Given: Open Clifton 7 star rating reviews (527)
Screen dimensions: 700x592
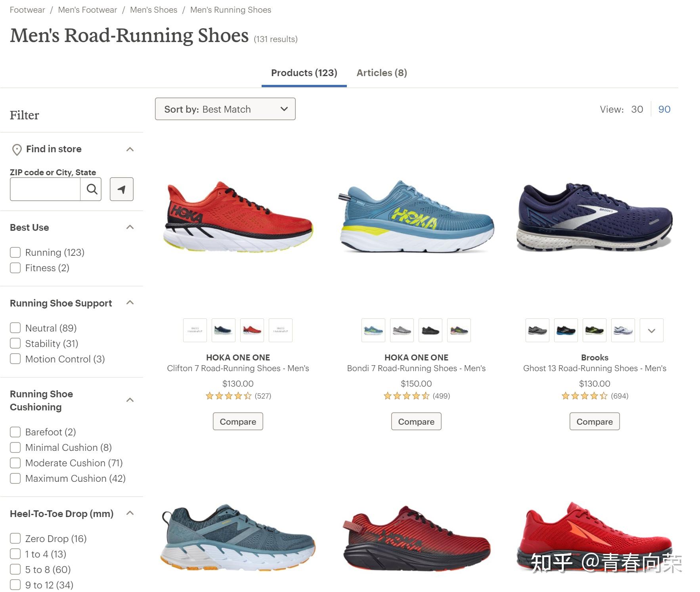Looking at the screenshot, I should point(238,396).
